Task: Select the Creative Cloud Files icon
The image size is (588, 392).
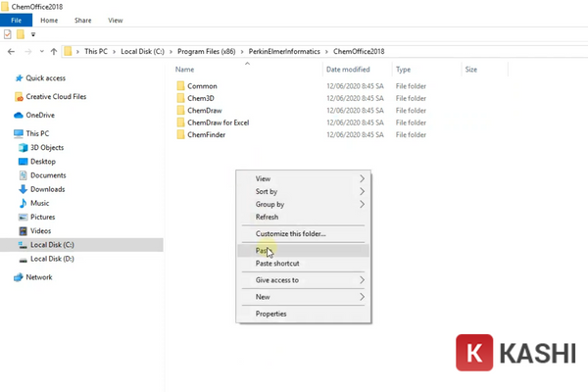Action: (19, 96)
